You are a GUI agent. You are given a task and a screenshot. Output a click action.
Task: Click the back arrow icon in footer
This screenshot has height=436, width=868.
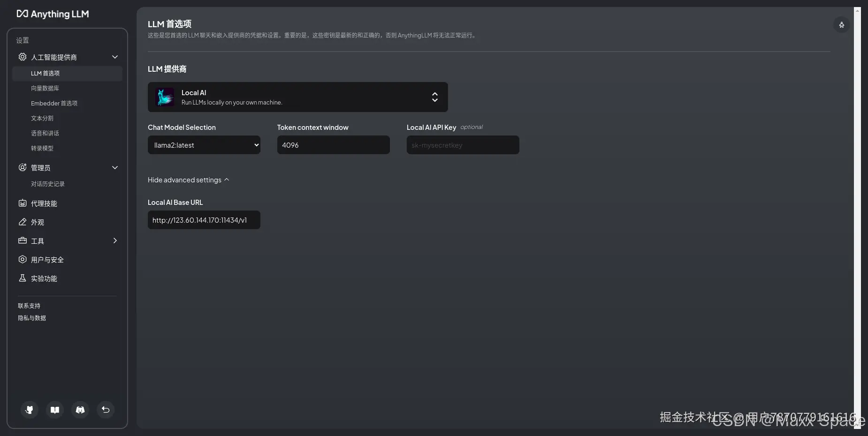tap(106, 410)
